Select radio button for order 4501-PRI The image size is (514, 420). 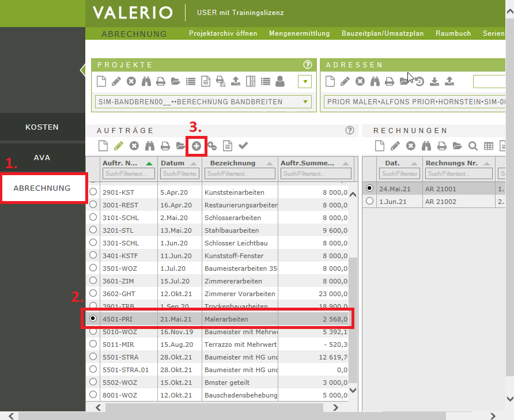(93, 318)
